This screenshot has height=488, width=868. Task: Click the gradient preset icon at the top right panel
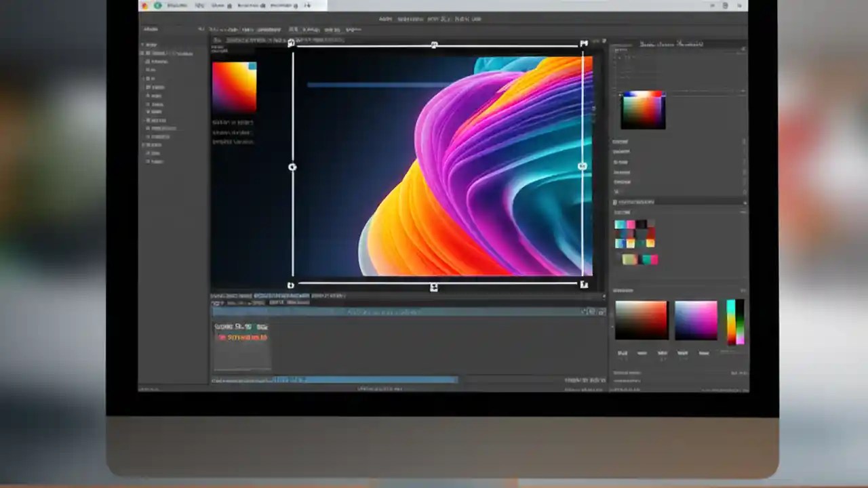(642, 110)
